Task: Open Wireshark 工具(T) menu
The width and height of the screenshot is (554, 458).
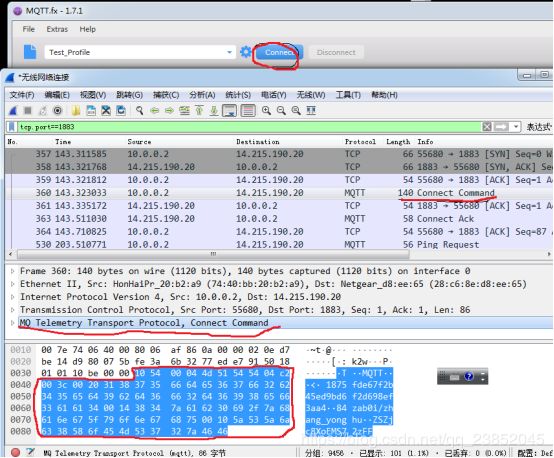Action: pyautogui.click(x=348, y=95)
